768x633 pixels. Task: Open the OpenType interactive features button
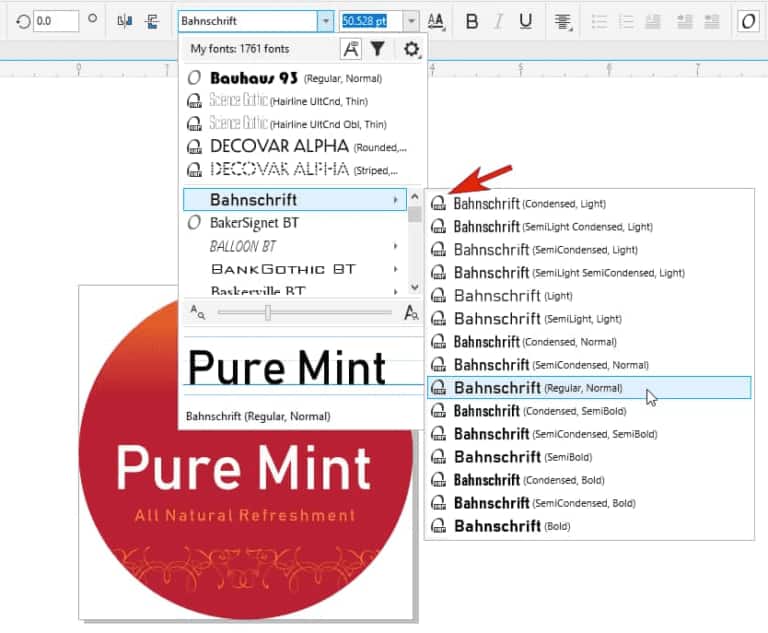747,21
